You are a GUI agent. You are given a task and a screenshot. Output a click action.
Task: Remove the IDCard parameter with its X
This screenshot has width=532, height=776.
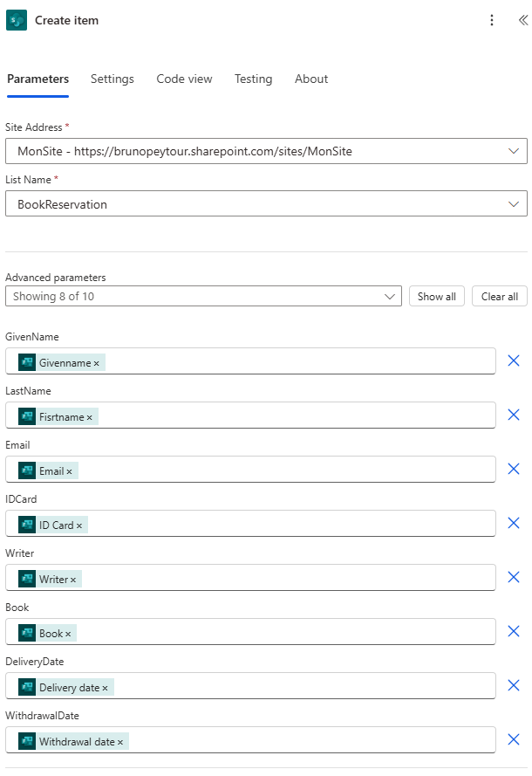click(514, 524)
